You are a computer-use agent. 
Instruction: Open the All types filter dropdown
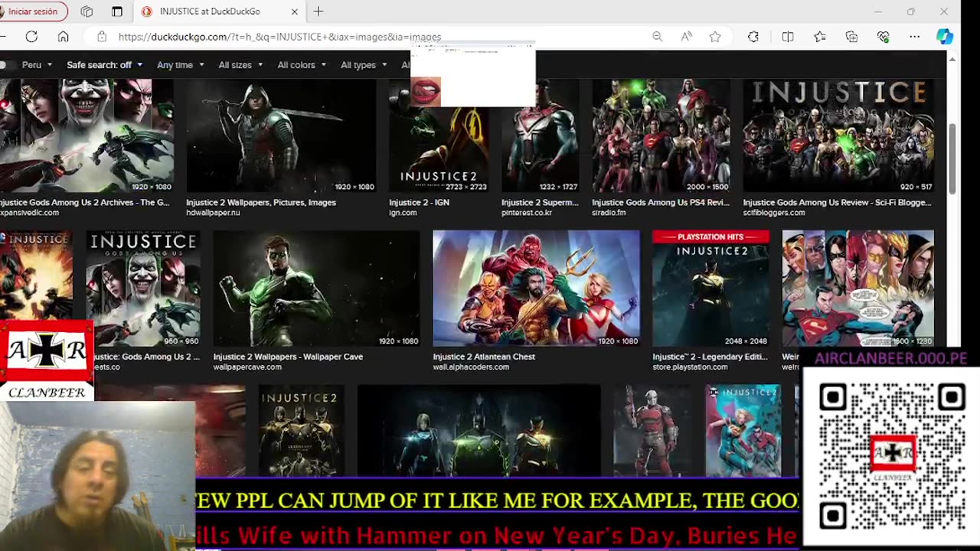tap(364, 65)
